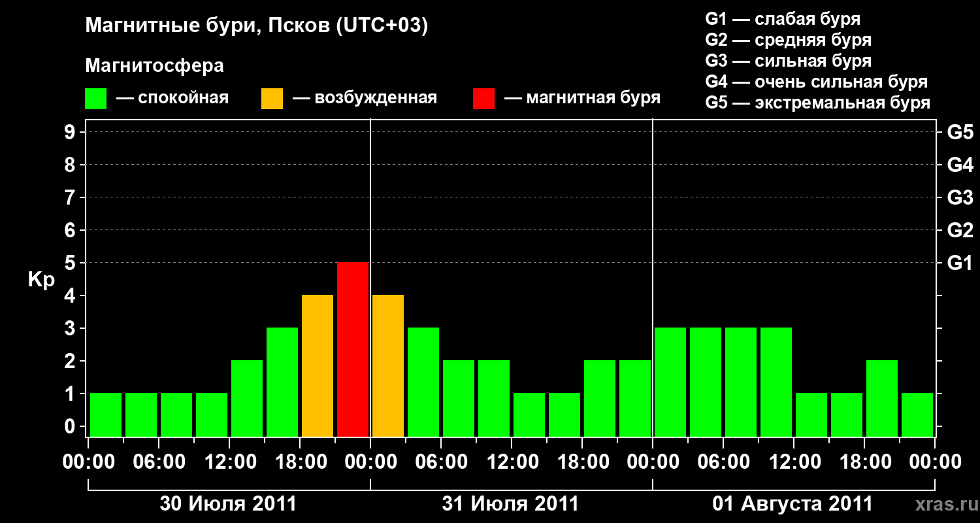Click the 'G3' right-axis label
The height and width of the screenshot is (523, 980).
click(x=960, y=197)
